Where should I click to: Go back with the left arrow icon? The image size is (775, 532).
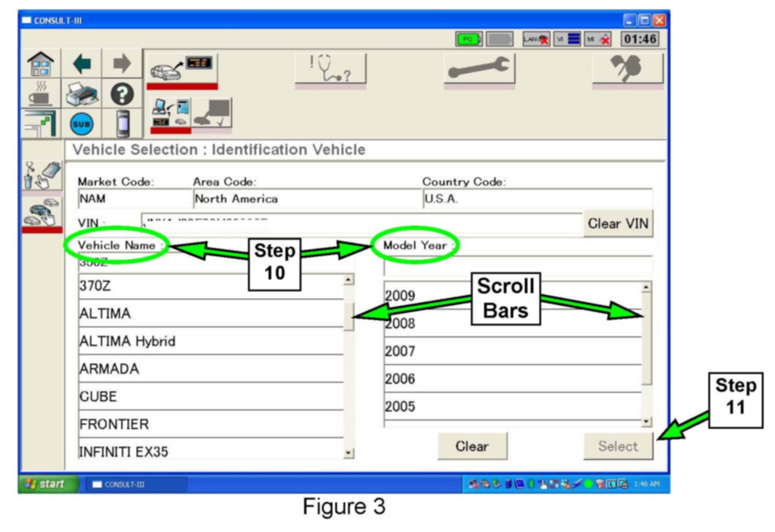pyautogui.click(x=82, y=64)
